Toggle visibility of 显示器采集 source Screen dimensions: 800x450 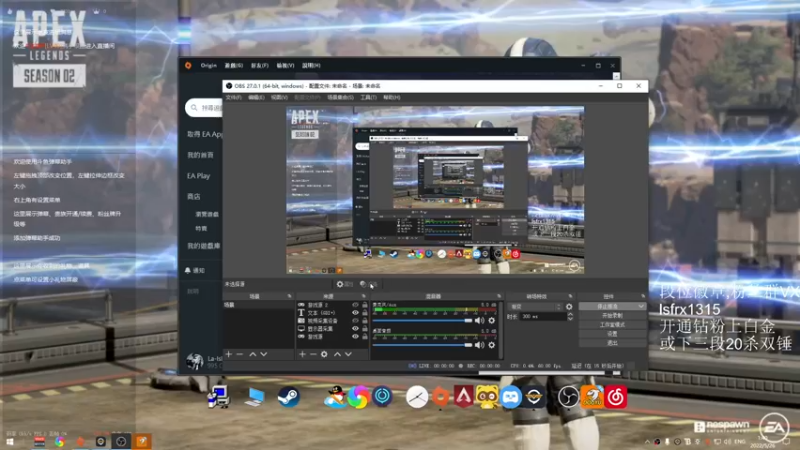[356, 329]
